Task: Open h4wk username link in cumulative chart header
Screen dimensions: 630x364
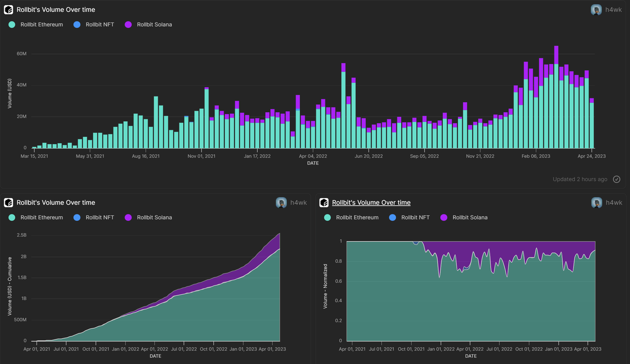Action: click(x=299, y=202)
